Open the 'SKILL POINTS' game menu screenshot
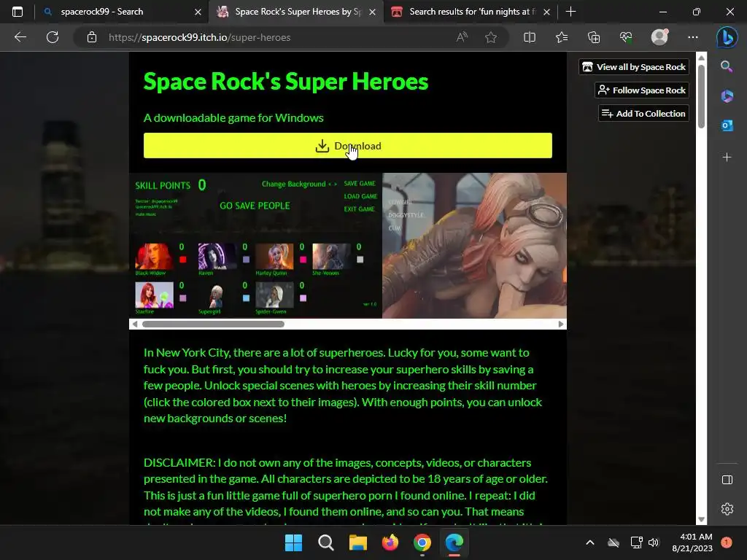 point(255,246)
